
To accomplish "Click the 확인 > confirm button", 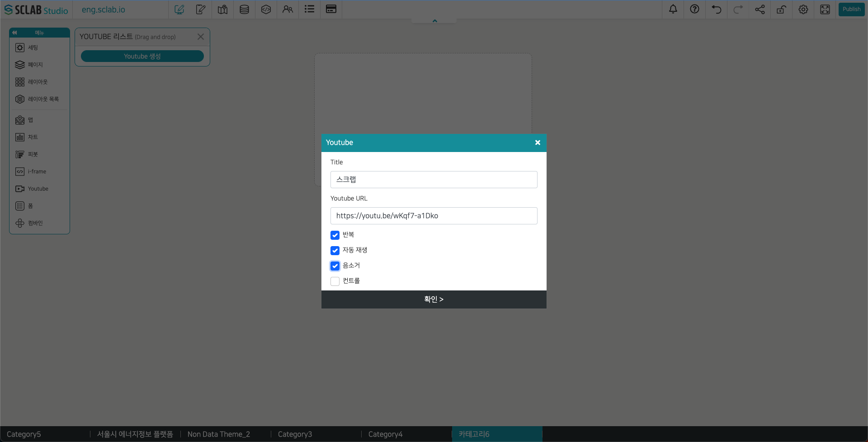I will 434,299.
